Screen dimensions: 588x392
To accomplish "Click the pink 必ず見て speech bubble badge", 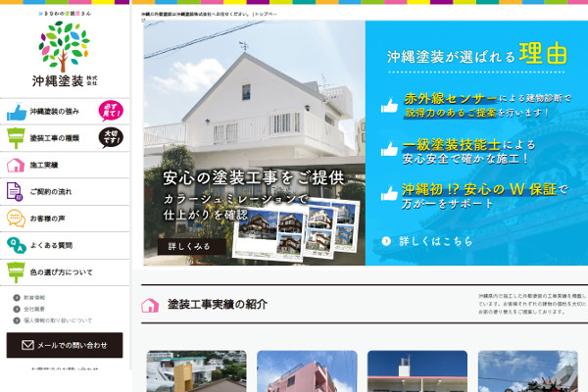I will coord(111,111).
